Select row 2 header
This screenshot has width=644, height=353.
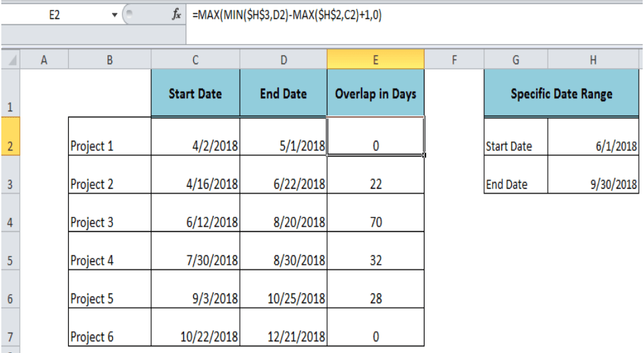click(x=10, y=136)
